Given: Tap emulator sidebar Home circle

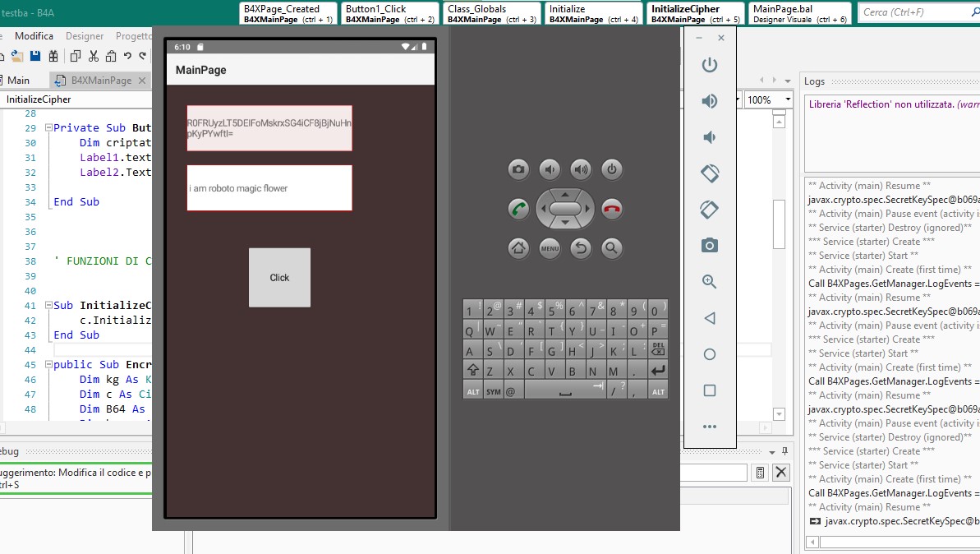Looking at the screenshot, I should coord(710,354).
